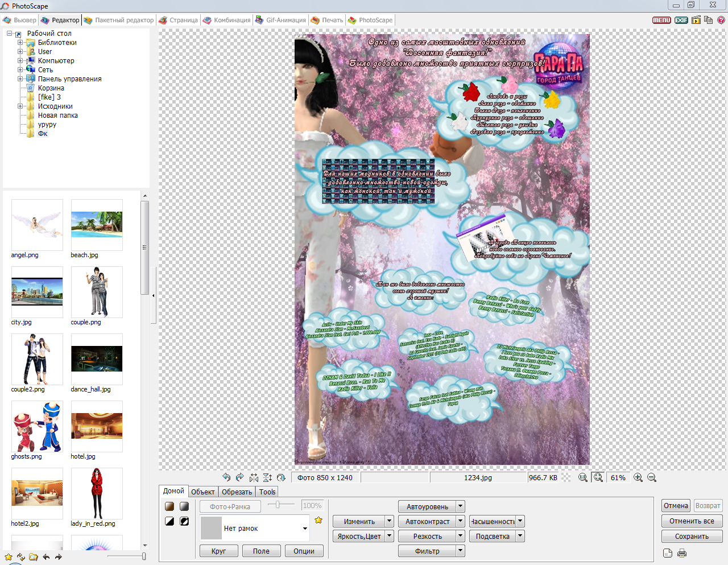The width and height of the screenshot is (728, 565).
Task: Expand the Библиотеки tree node
Action: tap(20, 43)
